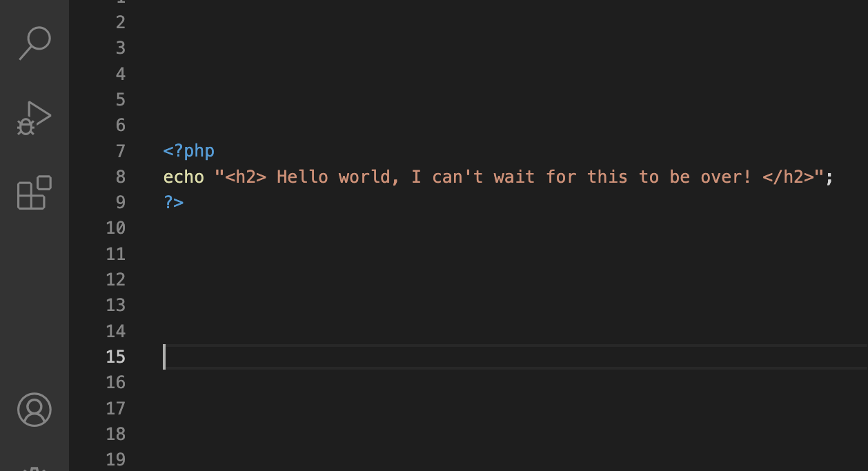Click the opening "<h2>" tag in string
The height and width of the screenshot is (471, 868).
coord(246,177)
